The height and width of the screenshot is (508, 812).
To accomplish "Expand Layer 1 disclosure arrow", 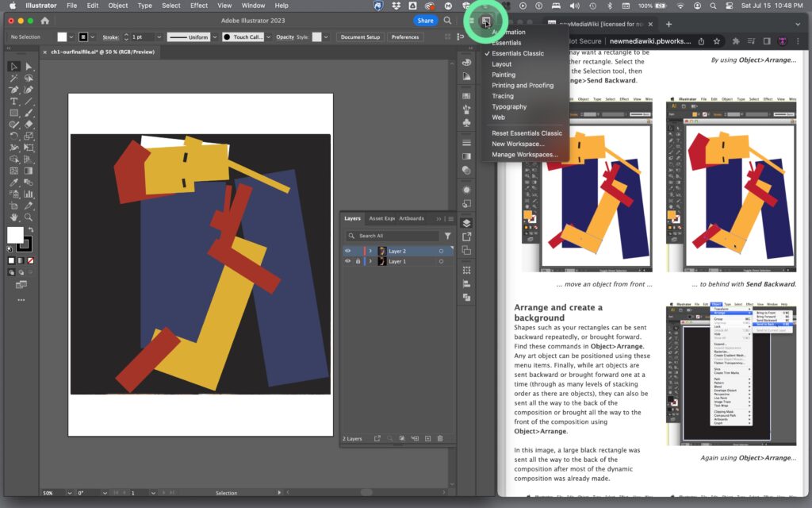I will tap(370, 261).
